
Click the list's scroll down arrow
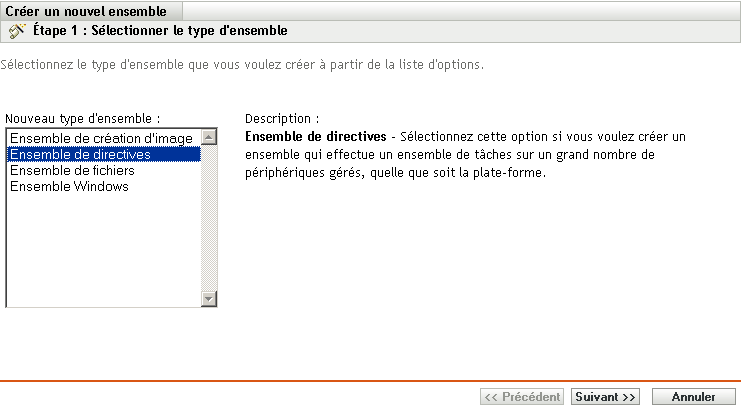click(209, 298)
